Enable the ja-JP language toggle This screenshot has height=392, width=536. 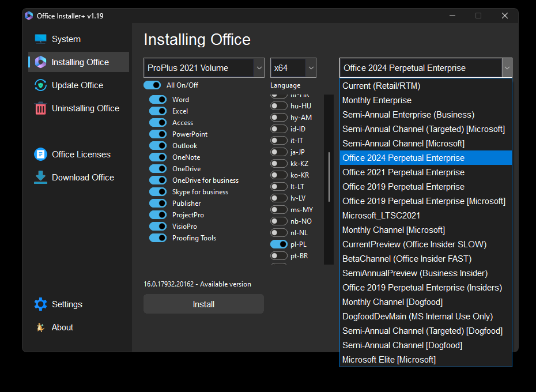pos(278,152)
